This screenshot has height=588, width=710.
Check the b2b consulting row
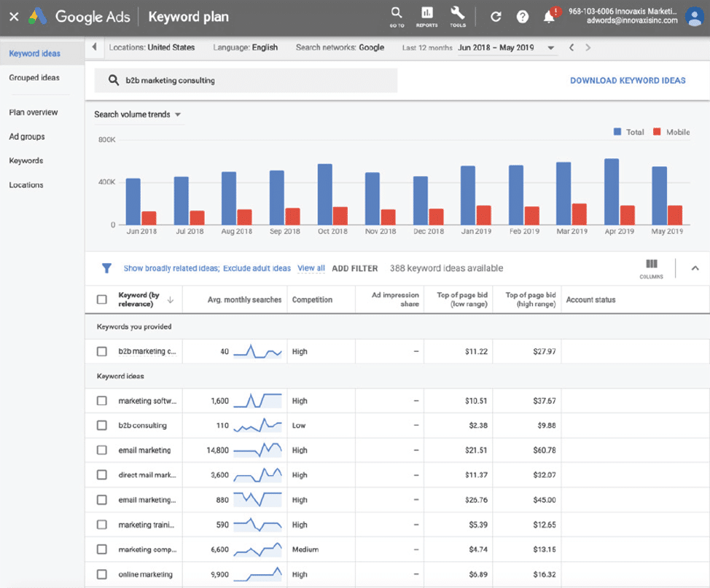[x=102, y=425]
